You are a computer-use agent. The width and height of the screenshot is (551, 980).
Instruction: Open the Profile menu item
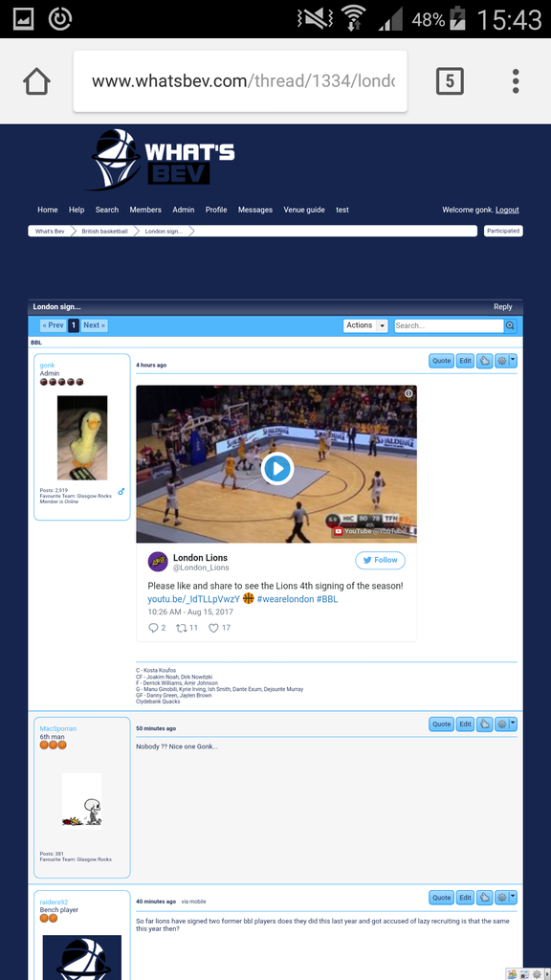tap(216, 210)
